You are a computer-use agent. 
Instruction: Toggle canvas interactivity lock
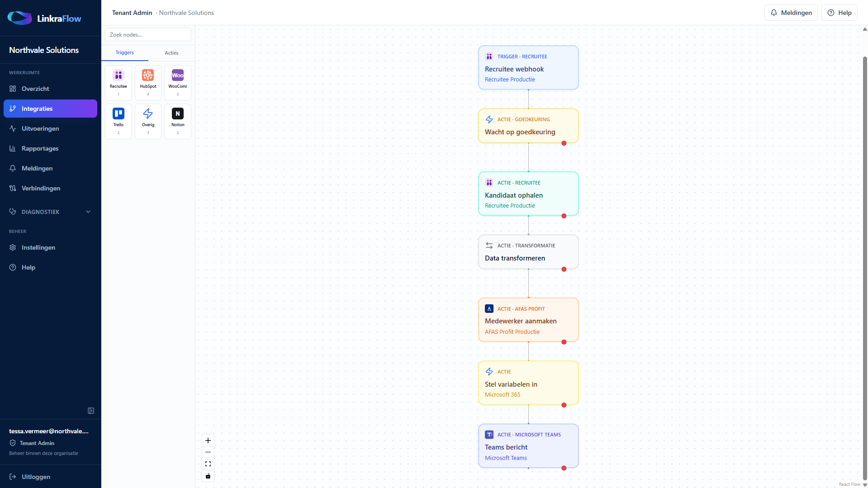point(208,476)
